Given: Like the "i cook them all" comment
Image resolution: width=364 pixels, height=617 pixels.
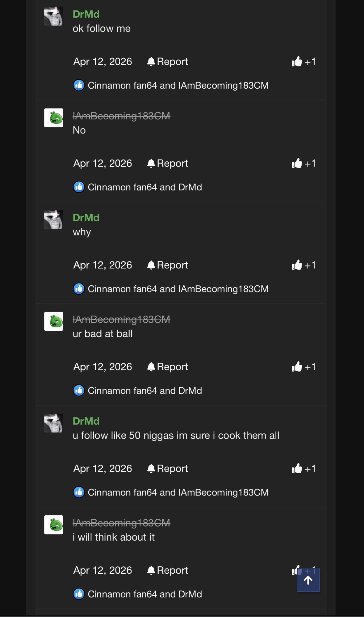Looking at the screenshot, I should tap(303, 468).
